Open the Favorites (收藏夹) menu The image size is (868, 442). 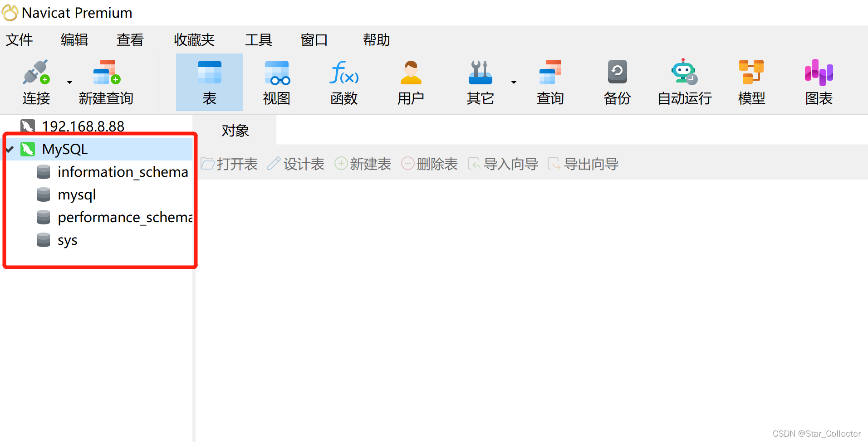point(194,40)
